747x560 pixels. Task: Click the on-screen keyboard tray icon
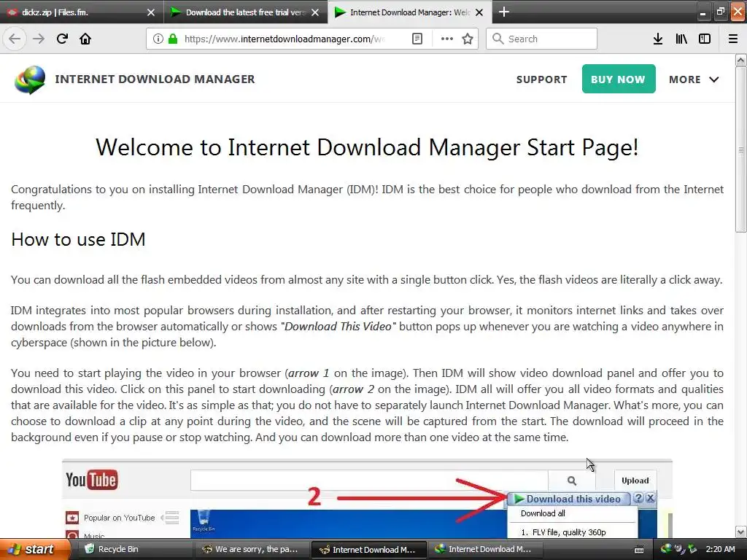click(639, 550)
